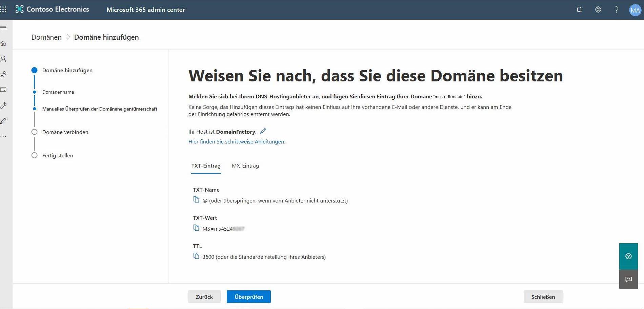Navigate to Domänen breadcrumb
This screenshot has height=309, width=644.
tap(46, 37)
